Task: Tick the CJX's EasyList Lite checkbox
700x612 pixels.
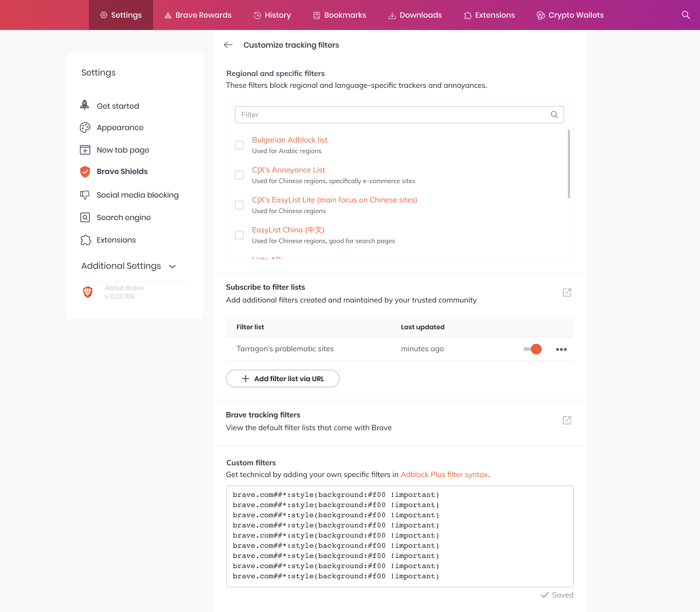Action: (239, 205)
